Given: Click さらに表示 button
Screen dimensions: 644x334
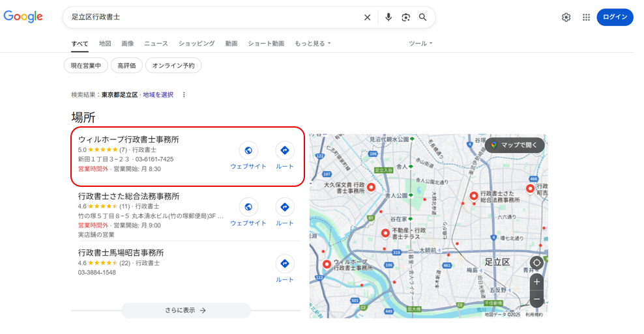Looking at the screenshot, I should tap(186, 311).
